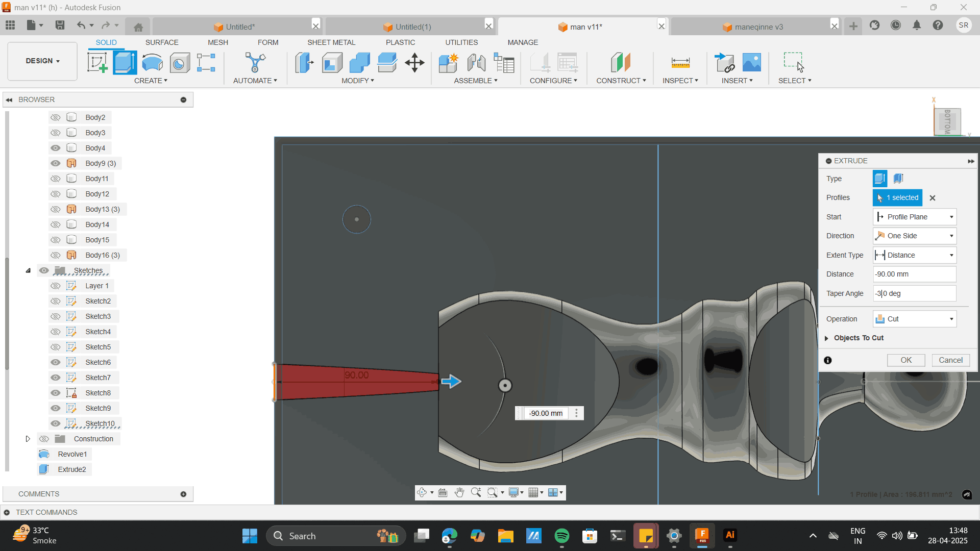980x551 pixels.
Task: Select thin extrude type icon
Action: click(x=898, y=179)
